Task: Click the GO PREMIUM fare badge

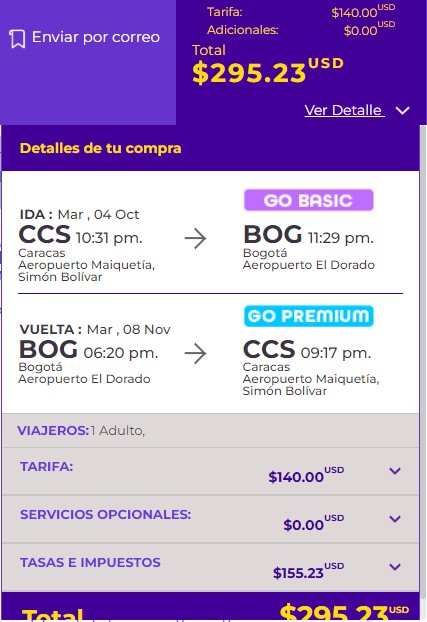Action: click(x=308, y=316)
